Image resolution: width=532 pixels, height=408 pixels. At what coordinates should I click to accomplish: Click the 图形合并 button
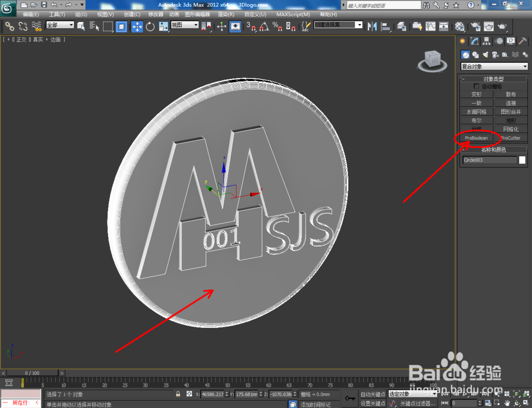[x=511, y=112]
